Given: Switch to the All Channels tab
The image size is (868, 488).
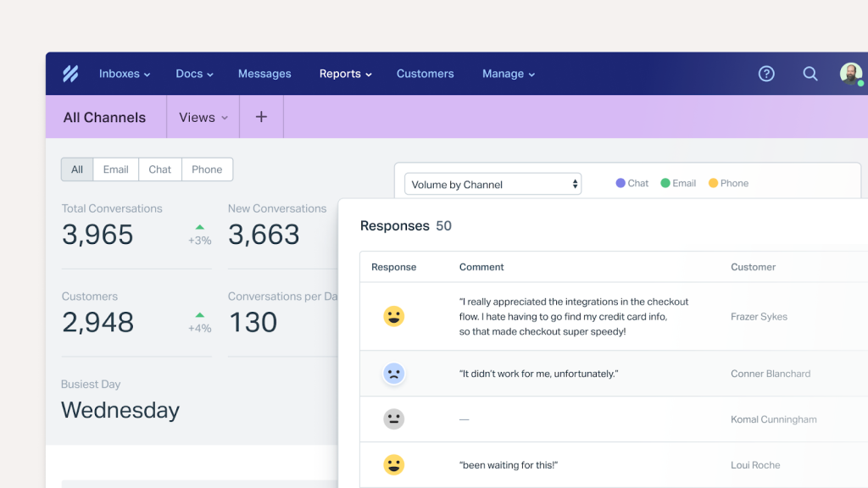Looking at the screenshot, I should [x=103, y=117].
